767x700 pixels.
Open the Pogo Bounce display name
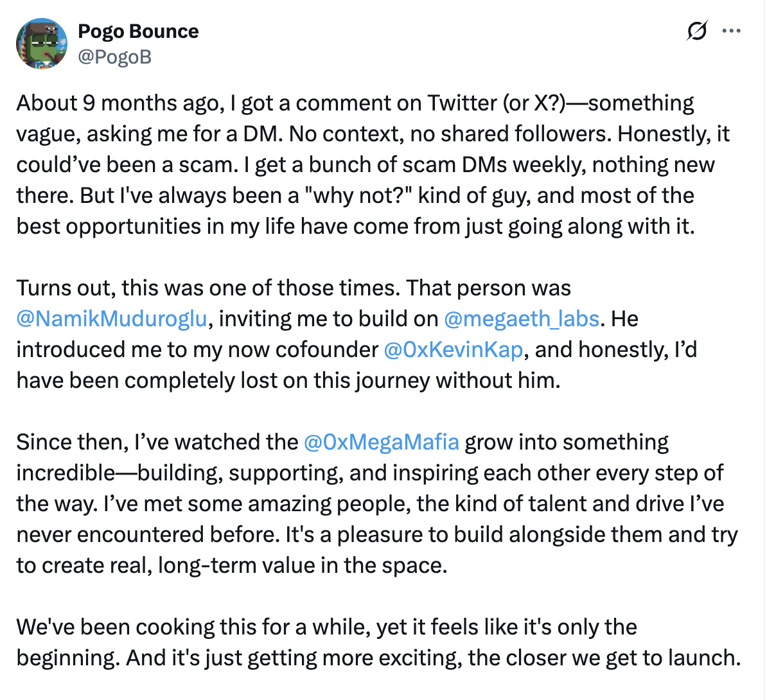click(138, 31)
